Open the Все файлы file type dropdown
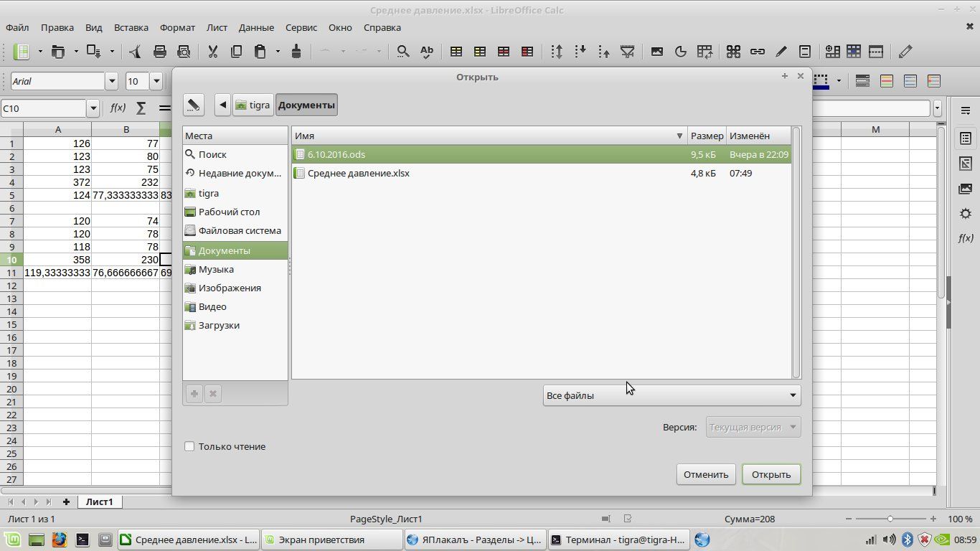This screenshot has height=551, width=980. 672,395
